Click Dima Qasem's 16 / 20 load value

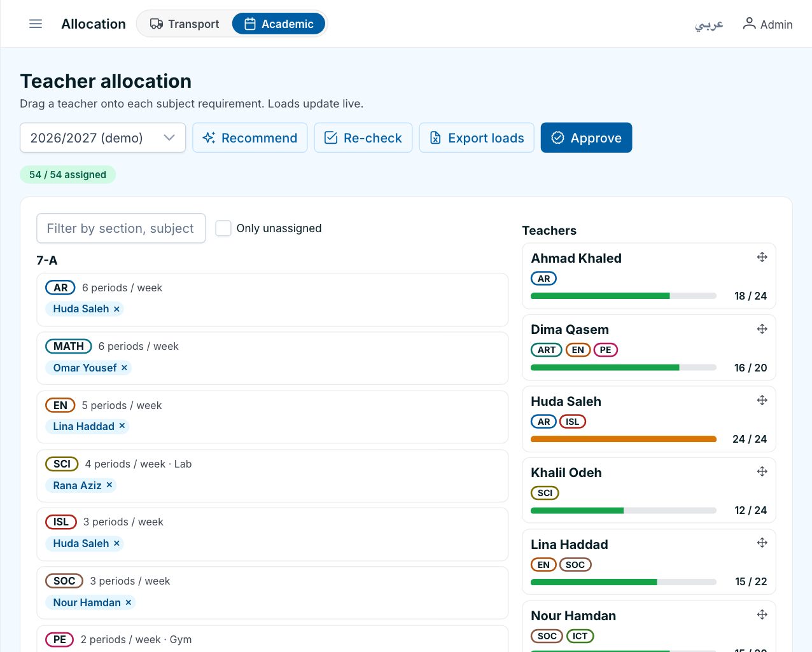pyautogui.click(x=750, y=368)
